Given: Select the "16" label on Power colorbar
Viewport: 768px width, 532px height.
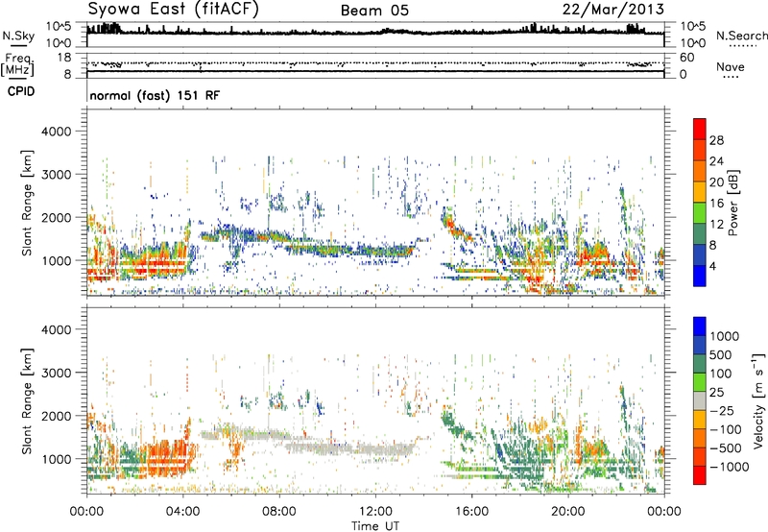Looking at the screenshot, I should pyautogui.click(x=716, y=203).
